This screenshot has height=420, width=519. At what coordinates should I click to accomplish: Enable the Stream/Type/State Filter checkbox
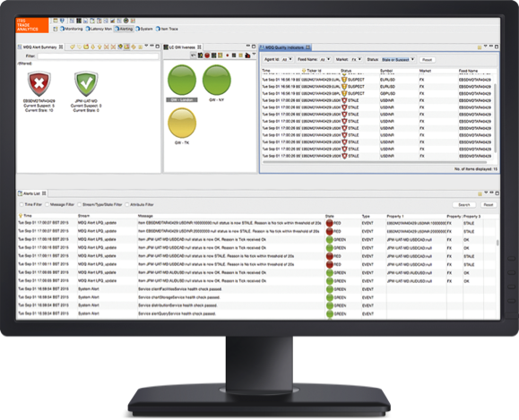[80, 205]
